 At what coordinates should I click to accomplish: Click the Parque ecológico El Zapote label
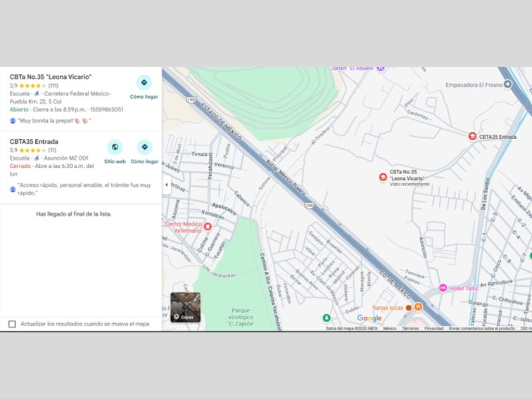[240, 317]
